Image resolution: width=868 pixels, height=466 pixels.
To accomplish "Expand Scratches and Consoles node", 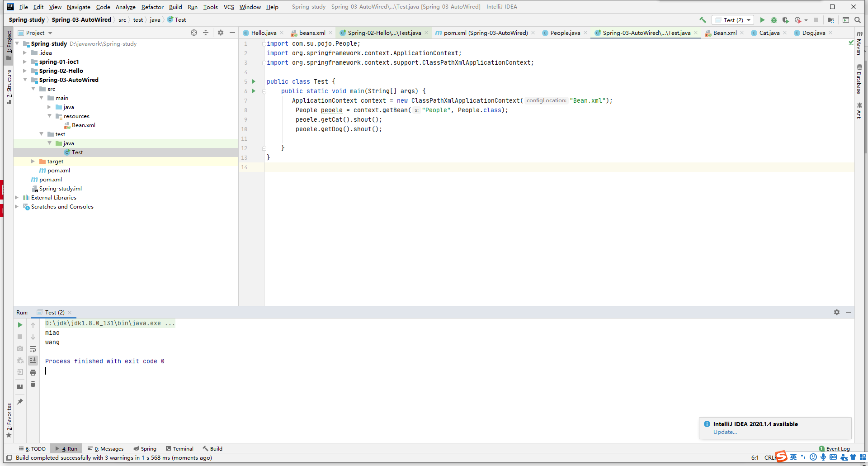I will point(17,206).
